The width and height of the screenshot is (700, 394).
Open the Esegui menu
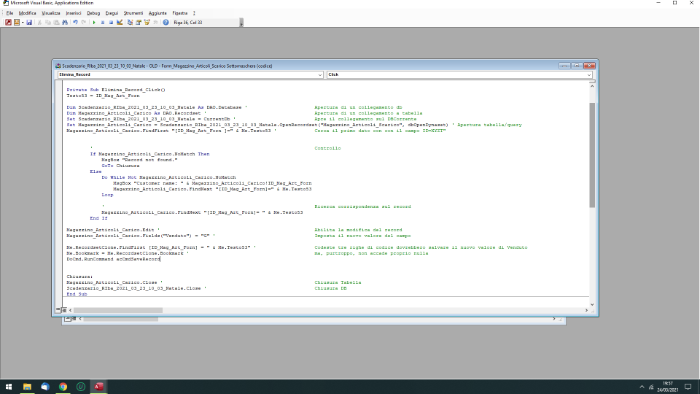(112, 13)
